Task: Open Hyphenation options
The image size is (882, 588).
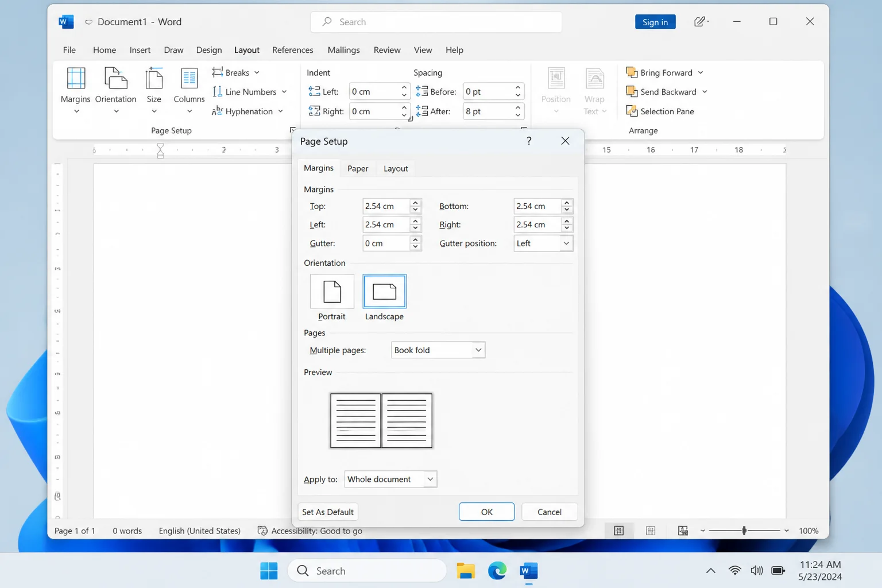Action: [247, 111]
